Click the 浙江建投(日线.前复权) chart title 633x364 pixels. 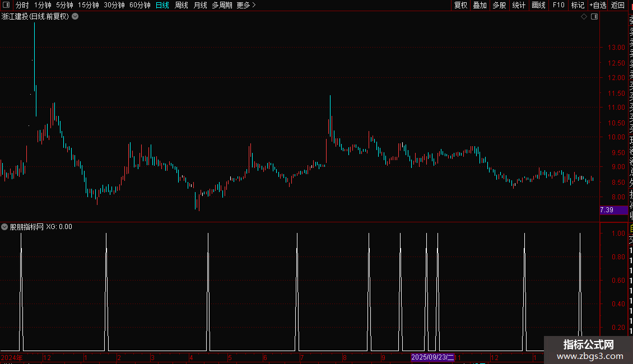pos(35,17)
